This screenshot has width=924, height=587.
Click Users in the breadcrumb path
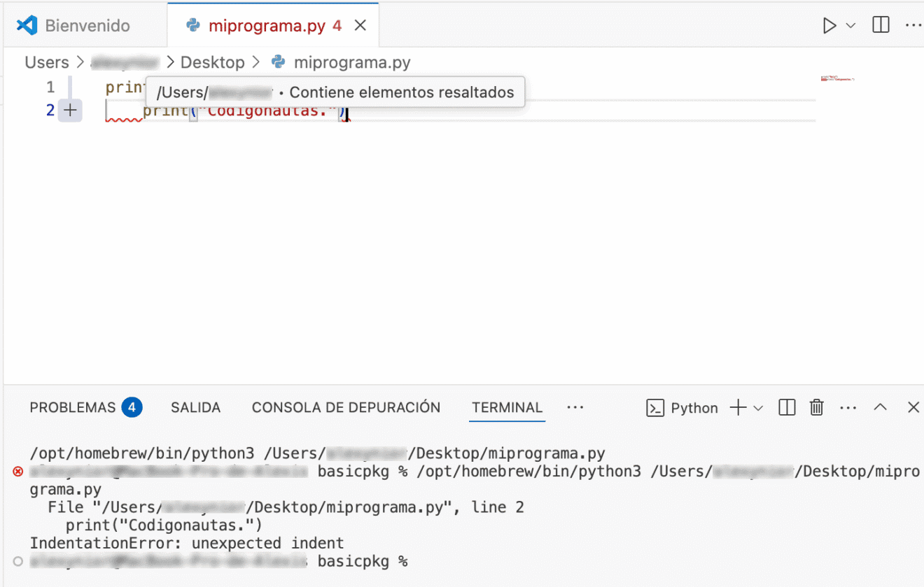coord(46,62)
